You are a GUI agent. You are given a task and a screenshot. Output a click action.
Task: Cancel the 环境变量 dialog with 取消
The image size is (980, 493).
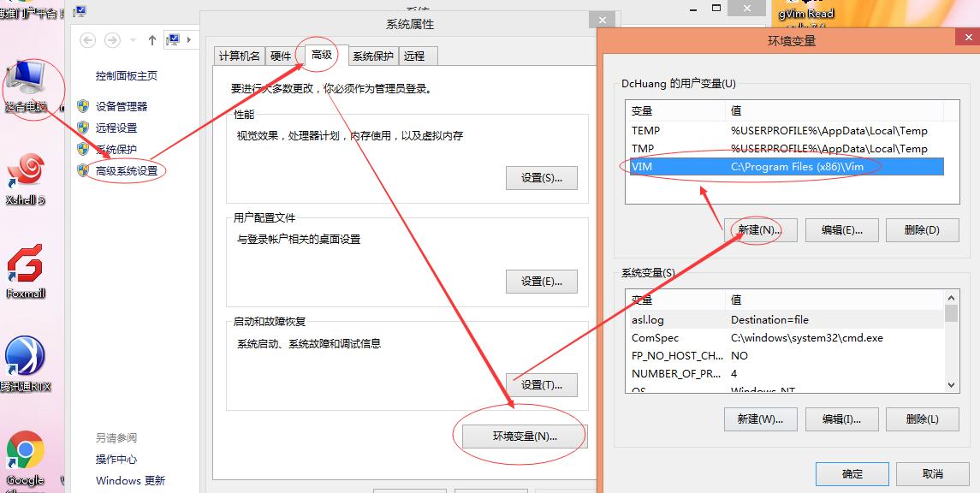click(x=933, y=473)
